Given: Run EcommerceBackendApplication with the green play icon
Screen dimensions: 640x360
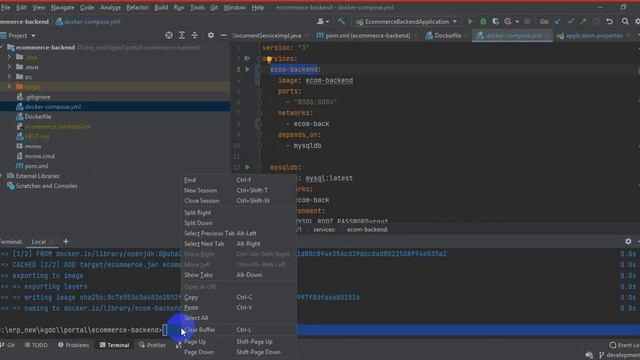Looking at the screenshot, I should (x=470, y=22).
